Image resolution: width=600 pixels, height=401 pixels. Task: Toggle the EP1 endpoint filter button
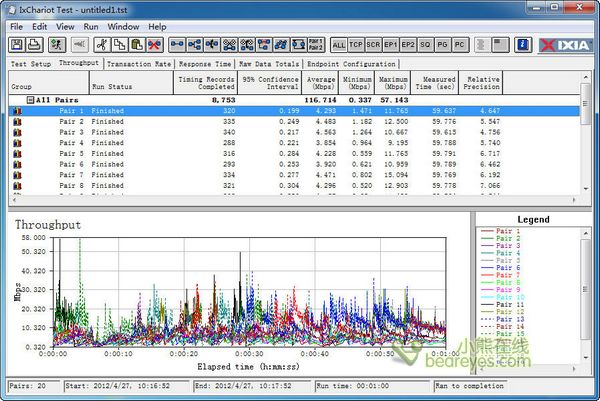pyautogui.click(x=390, y=45)
